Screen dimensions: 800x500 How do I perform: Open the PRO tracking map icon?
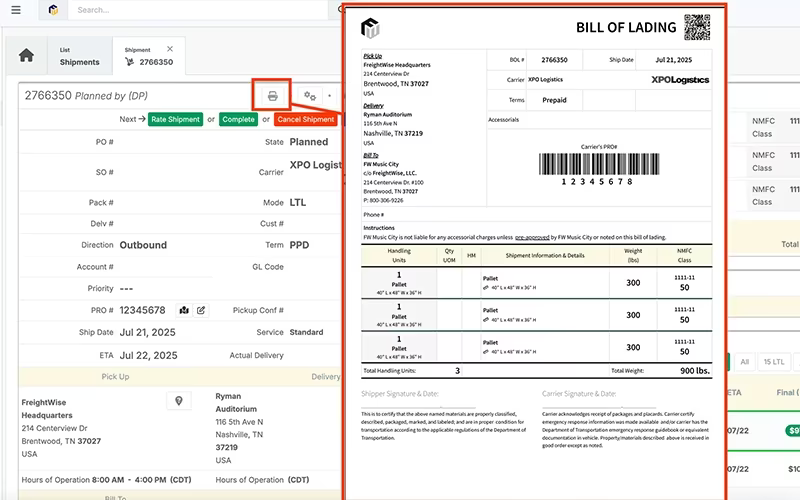tap(184, 310)
